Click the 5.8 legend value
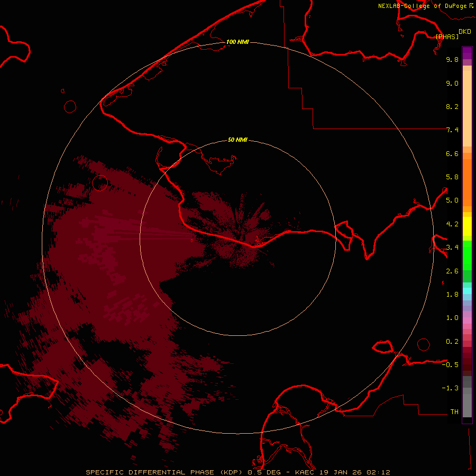476x476 pixels. pos(452,177)
